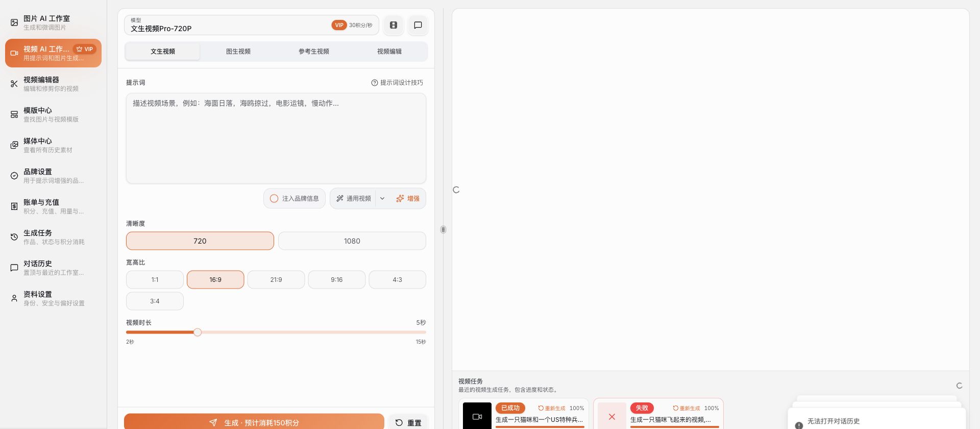Open 品牌设置 in the sidebar
980x429 pixels.
coord(53,176)
